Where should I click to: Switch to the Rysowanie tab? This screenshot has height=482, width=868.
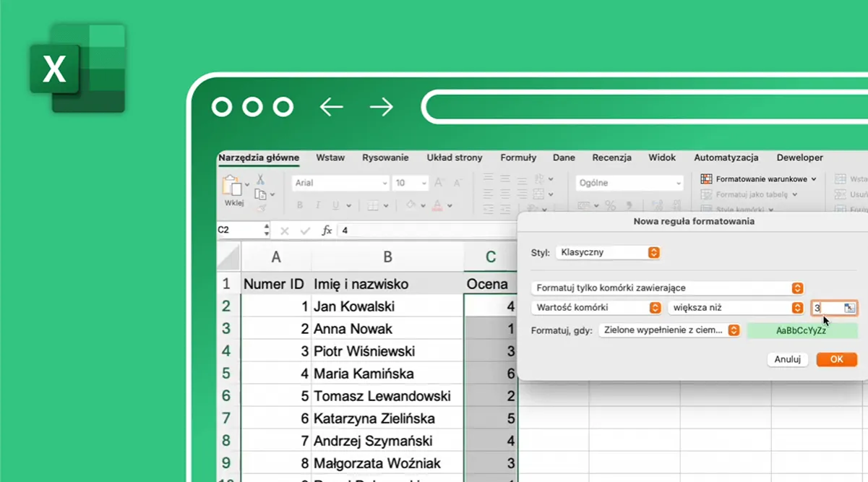click(x=385, y=158)
